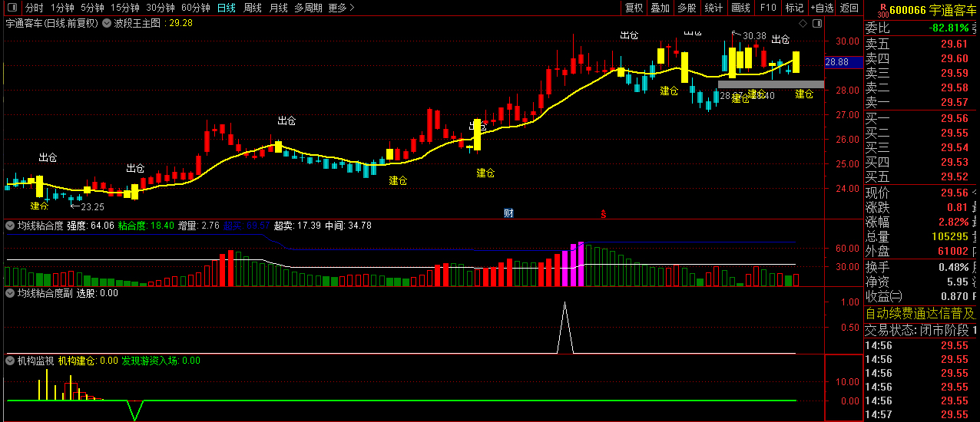Screen dimensions: 980x422
Task: Click the 返回 back button
Action: 849,8
